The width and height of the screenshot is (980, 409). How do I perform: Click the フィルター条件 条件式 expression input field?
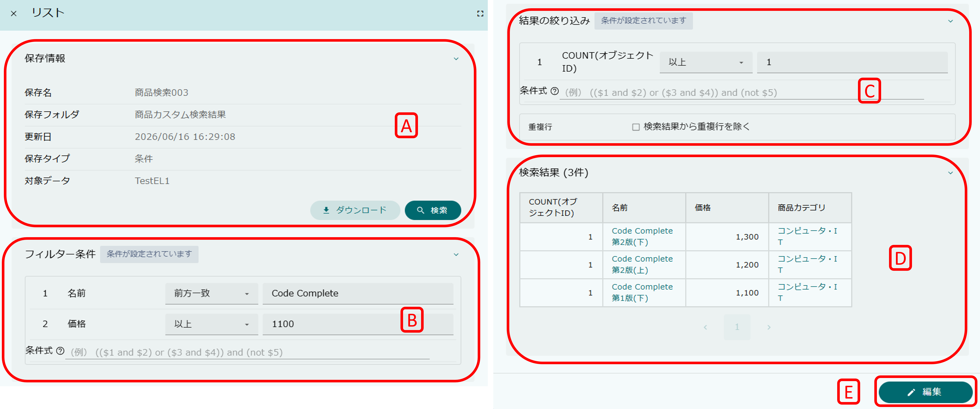click(x=247, y=352)
